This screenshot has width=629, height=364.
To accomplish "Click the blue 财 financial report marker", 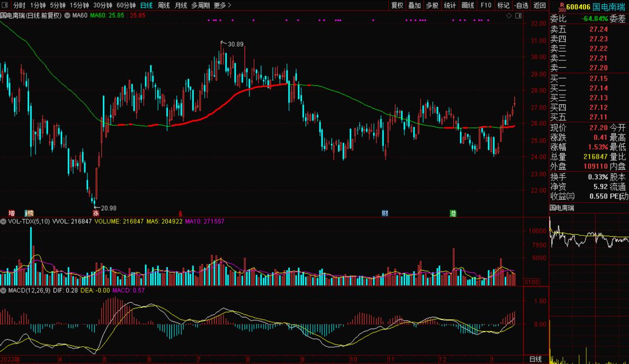I will 385,213.
